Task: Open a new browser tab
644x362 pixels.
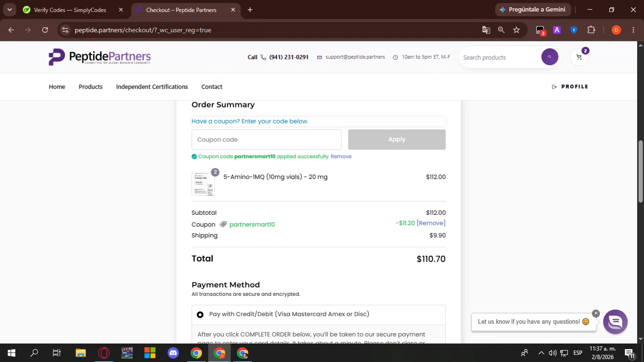Action: 250,10
